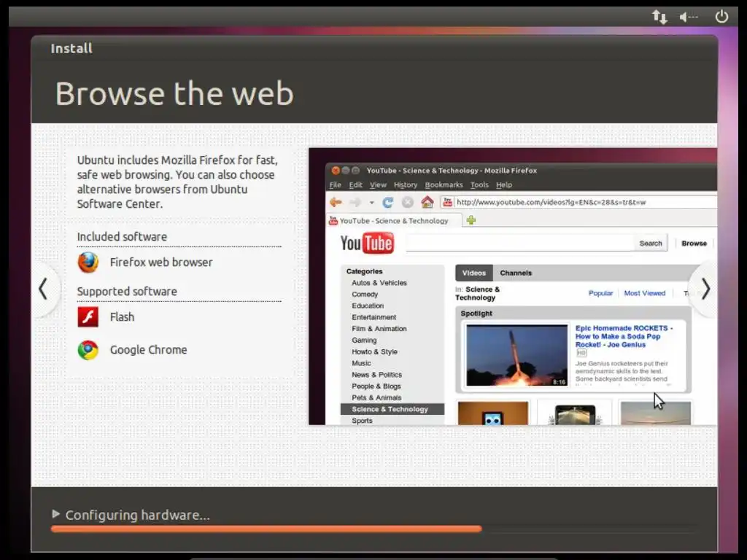The width and height of the screenshot is (747, 560).
Task: Close the Firefox window in the slide
Action: click(x=336, y=171)
